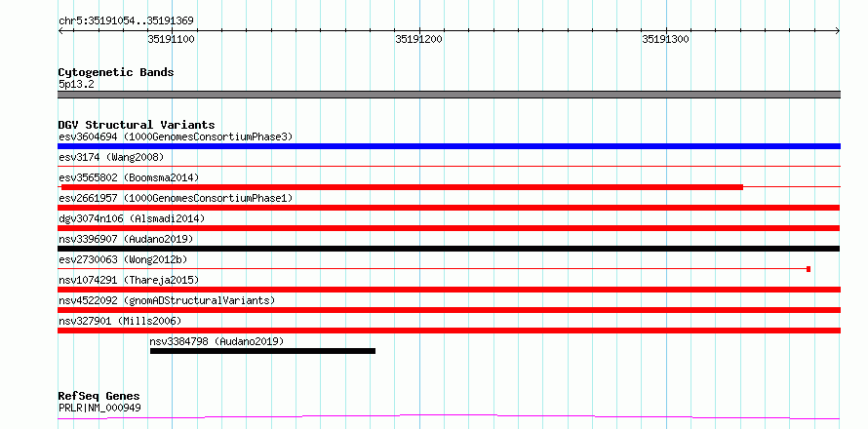The image size is (868, 429).
Task: Click the short black nsv3384798 bar
Action: click(262, 351)
